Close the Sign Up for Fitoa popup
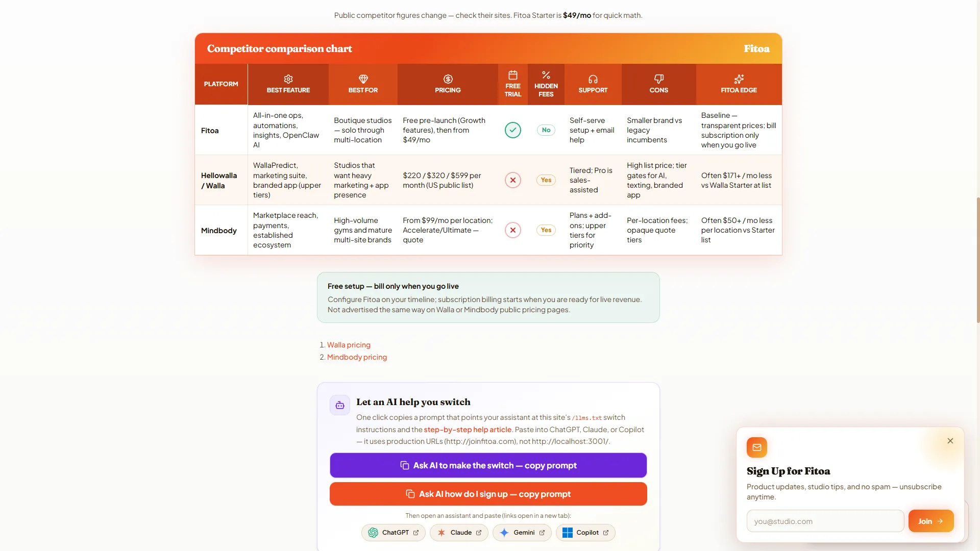This screenshot has height=551, width=980. (x=950, y=441)
